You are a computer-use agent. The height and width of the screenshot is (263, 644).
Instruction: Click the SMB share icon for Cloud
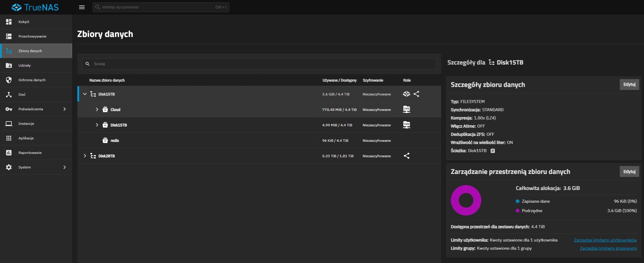[x=407, y=109]
